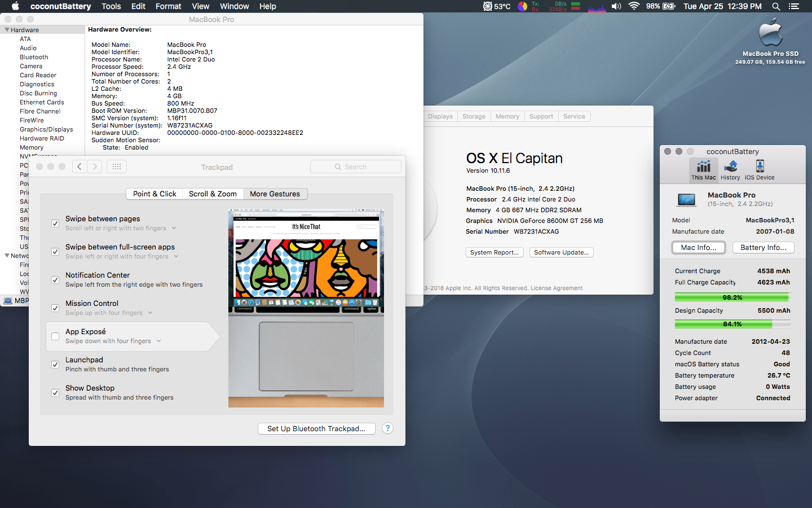Image resolution: width=812 pixels, height=508 pixels.
Task: Switch to the Scroll & Zoom tab
Action: 213,194
